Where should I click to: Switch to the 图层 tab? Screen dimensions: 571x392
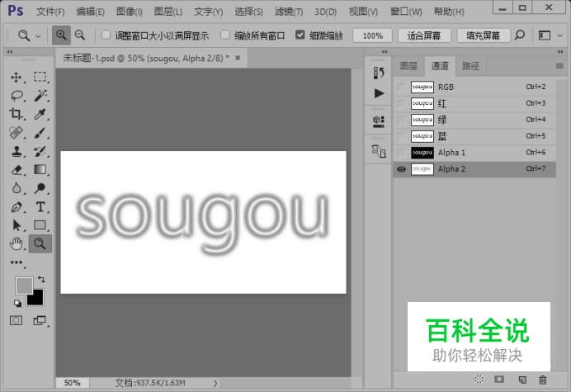tap(408, 66)
